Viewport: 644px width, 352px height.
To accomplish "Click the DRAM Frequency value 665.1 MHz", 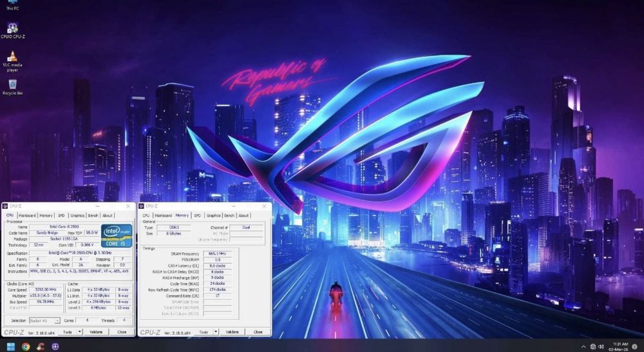I will (x=217, y=254).
